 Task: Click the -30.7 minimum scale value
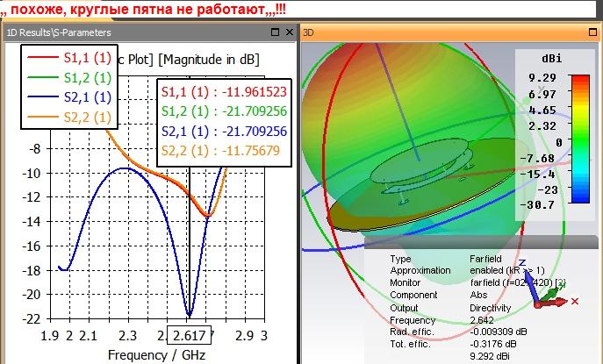(537, 204)
